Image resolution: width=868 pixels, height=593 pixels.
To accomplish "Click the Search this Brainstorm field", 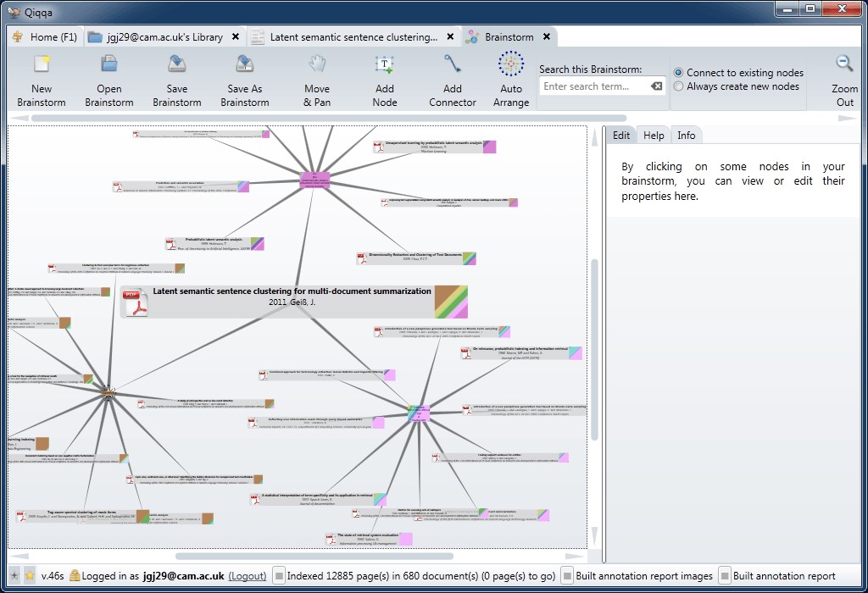I will click(x=595, y=86).
